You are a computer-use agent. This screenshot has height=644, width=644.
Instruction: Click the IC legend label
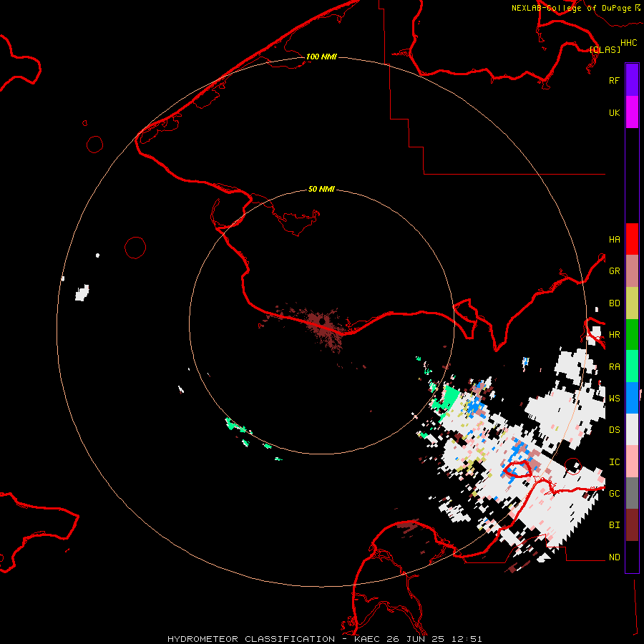tap(614, 462)
